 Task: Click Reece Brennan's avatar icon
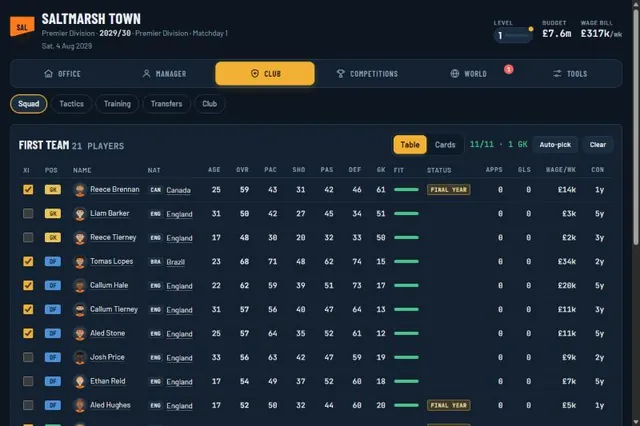click(x=80, y=190)
